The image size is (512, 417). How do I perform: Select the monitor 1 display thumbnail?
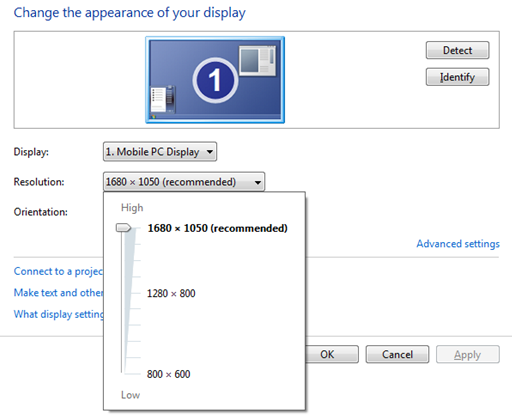click(x=215, y=80)
